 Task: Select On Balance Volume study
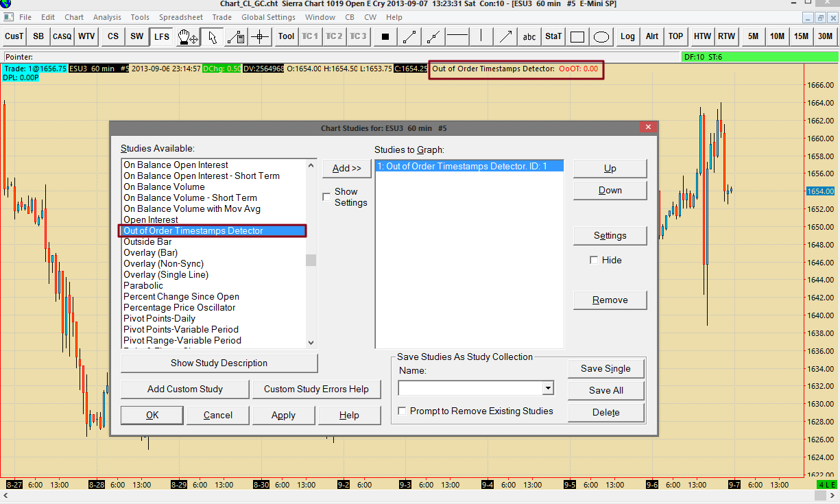pos(164,187)
